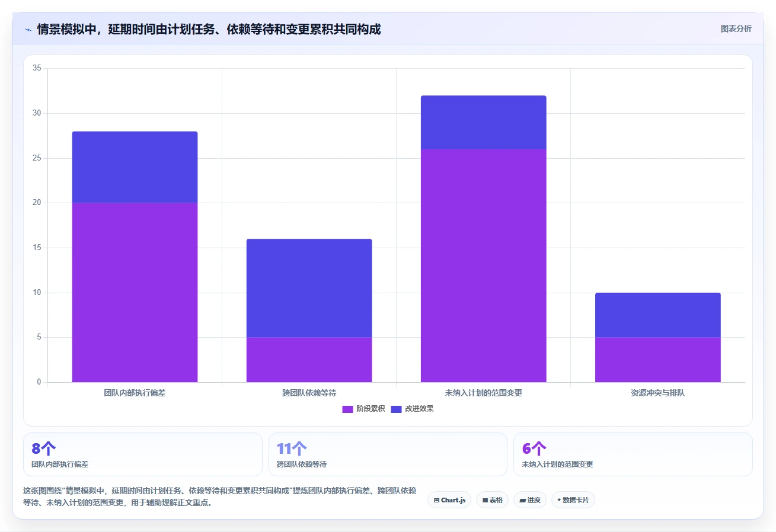Select the purple bar segment for 资源冲突与排队
This screenshot has width=776, height=532.
pos(657,360)
